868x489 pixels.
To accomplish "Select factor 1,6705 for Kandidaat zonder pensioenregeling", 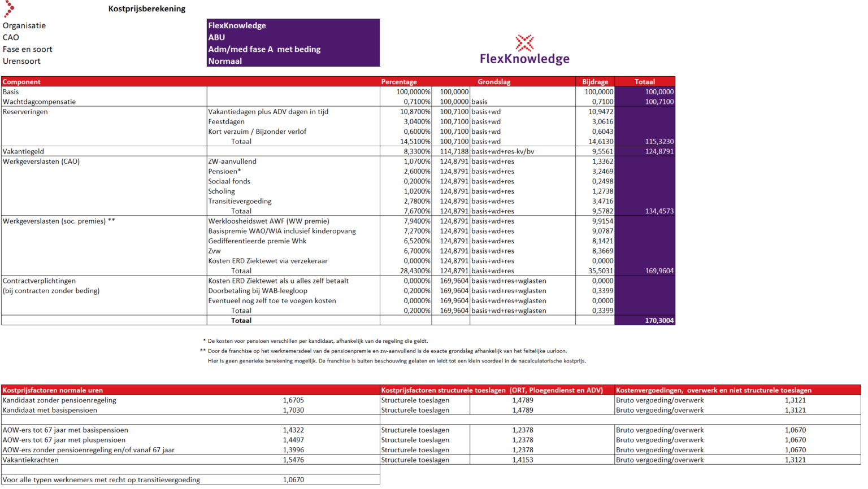I will pos(293,400).
